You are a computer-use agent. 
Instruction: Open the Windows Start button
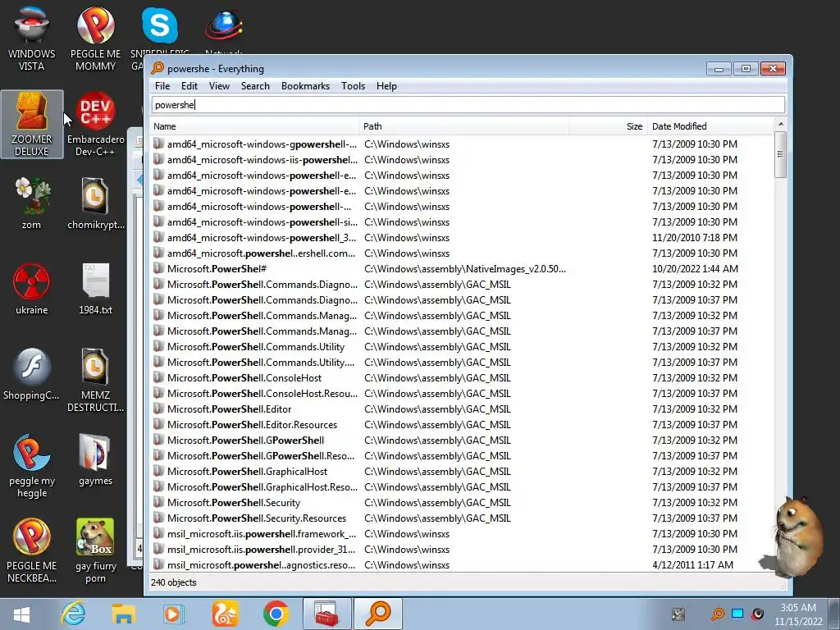pos(22,614)
